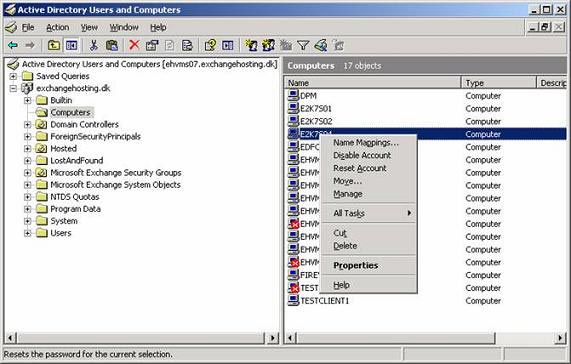Viewport: 571px width, 364px height.
Task: Choose Manage from the context menu
Action: [369, 194]
